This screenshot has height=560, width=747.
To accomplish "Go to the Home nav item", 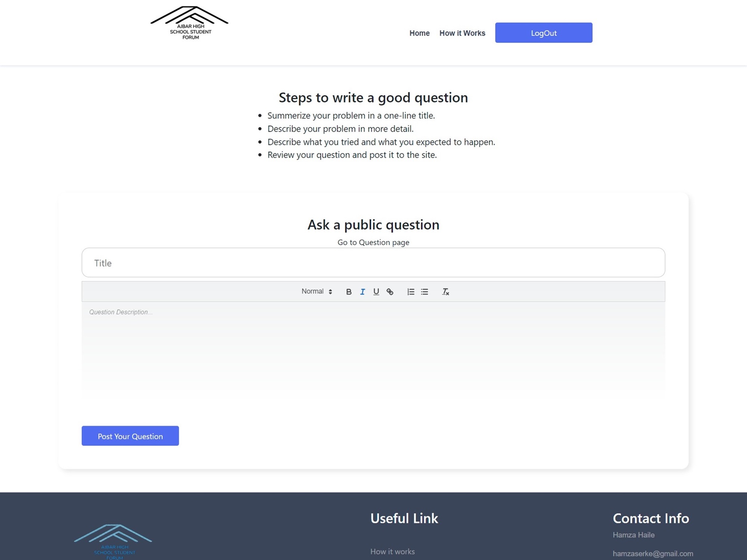I will pos(419,33).
